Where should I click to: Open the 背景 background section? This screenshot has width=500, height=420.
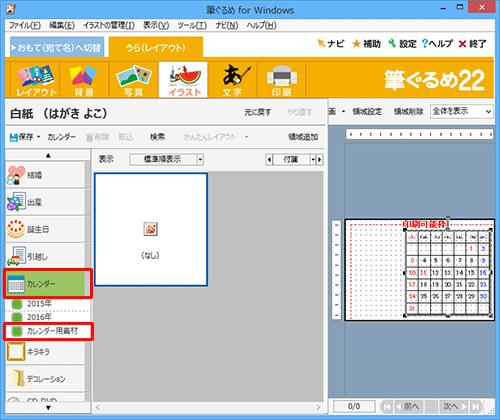84,80
